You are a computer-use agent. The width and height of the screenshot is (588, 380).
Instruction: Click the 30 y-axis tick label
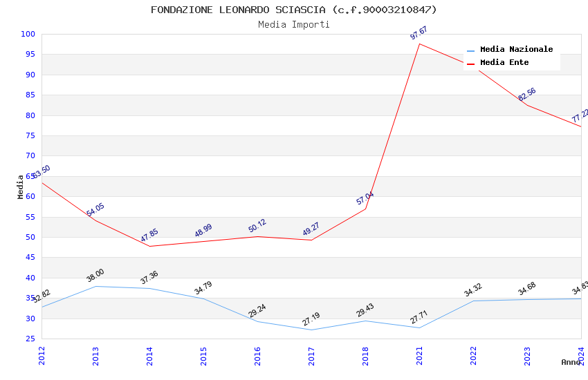tap(30, 319)
